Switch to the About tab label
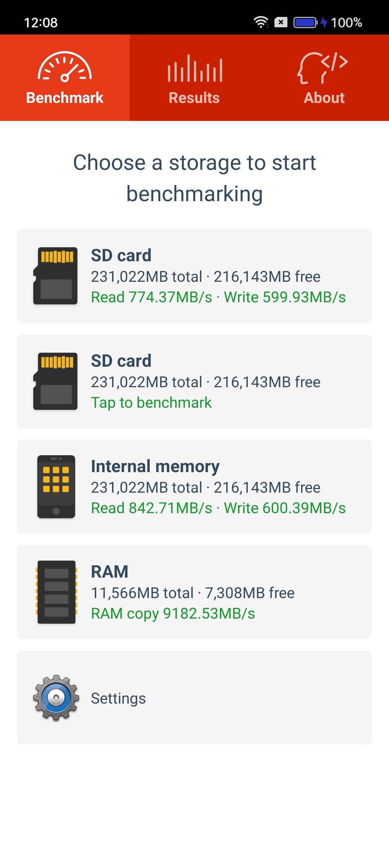 click(x=324, y=98)
